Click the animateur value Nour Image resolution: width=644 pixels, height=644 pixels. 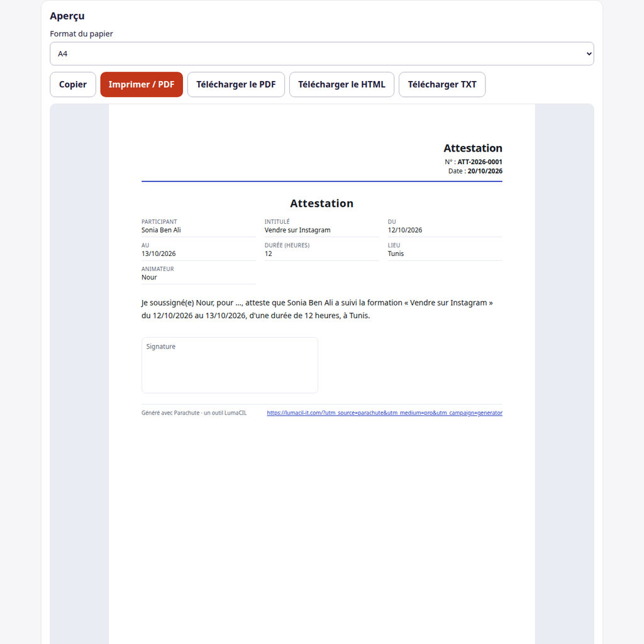(149, 277)
